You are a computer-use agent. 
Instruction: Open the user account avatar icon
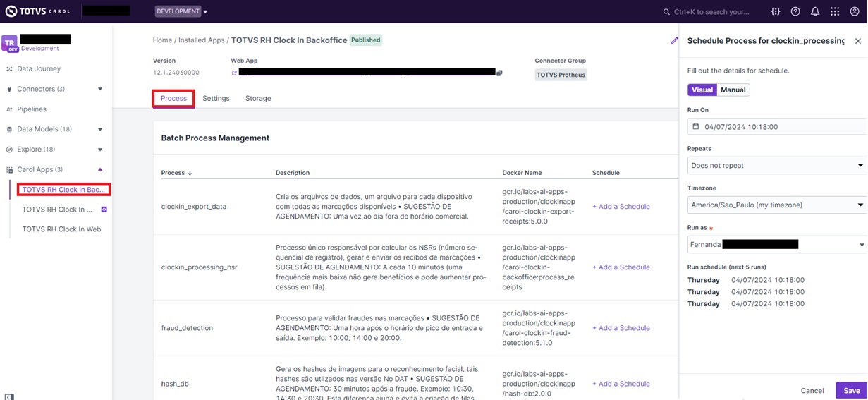(x=855, y=11)
